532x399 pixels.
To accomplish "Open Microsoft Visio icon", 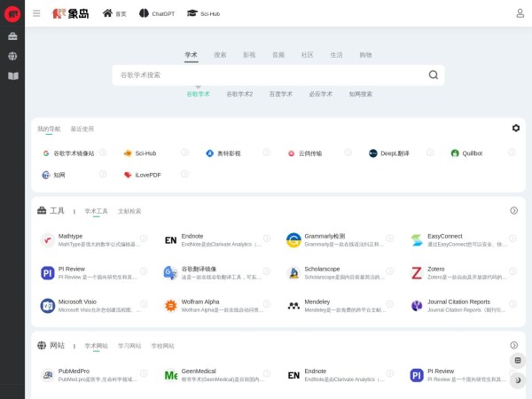I will (x=48, y=306).
